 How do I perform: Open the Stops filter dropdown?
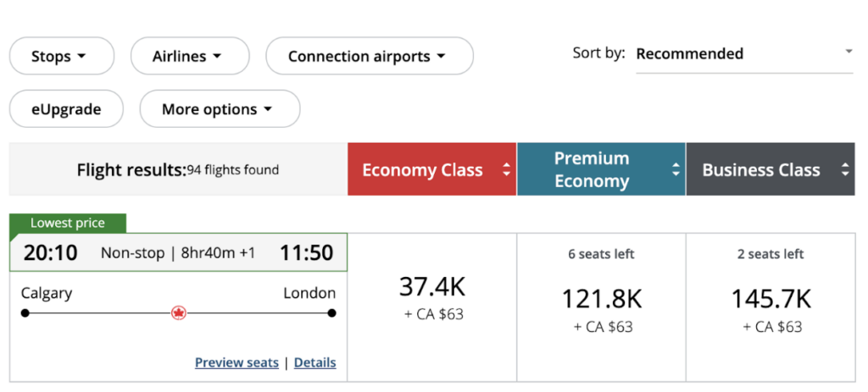(61, 56)
